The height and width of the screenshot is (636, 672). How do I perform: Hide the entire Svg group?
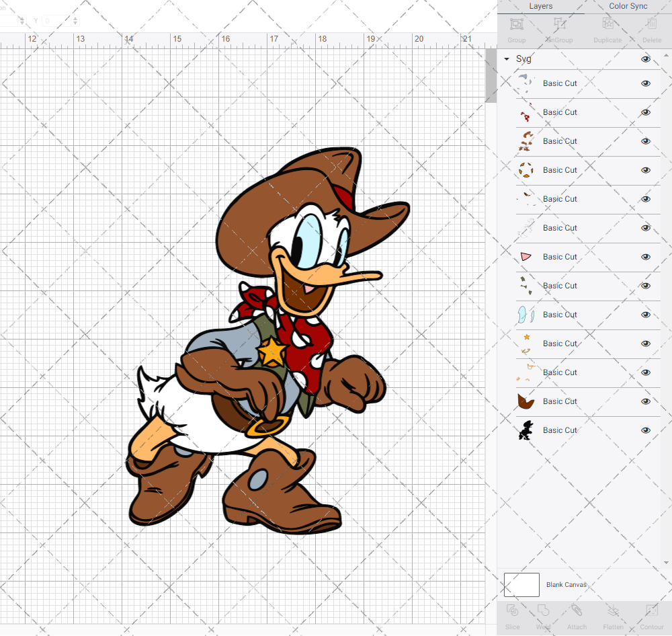tap(645, 58)
